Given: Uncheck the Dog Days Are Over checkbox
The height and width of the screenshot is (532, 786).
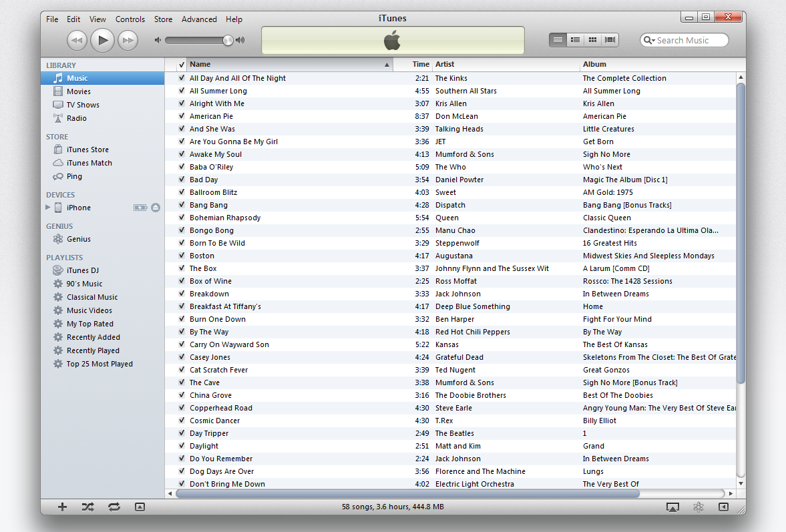Looking at the screenshot, I should point(182,471).
